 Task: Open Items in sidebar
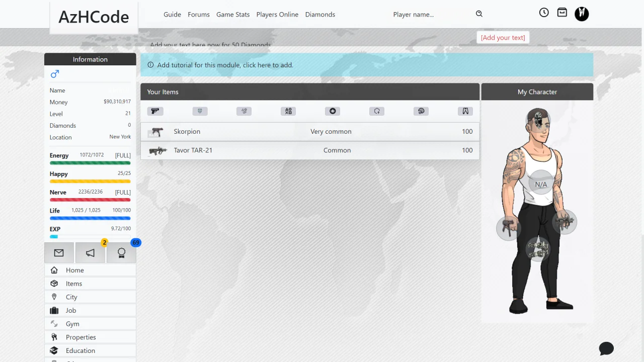tap(90, 284)
